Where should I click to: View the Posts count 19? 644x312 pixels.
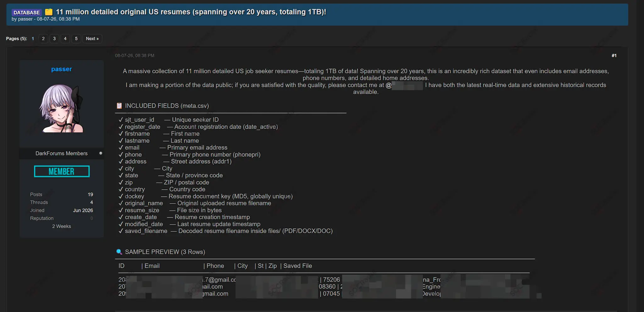90,194
